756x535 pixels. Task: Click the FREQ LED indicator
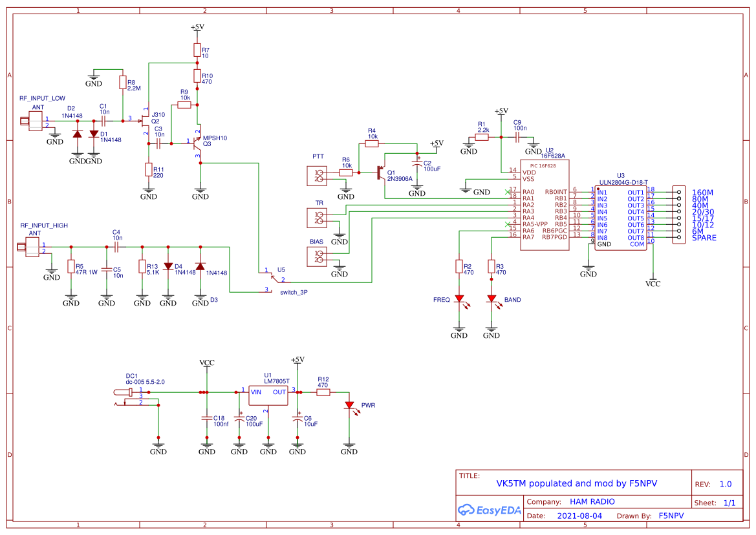(459, 300)
